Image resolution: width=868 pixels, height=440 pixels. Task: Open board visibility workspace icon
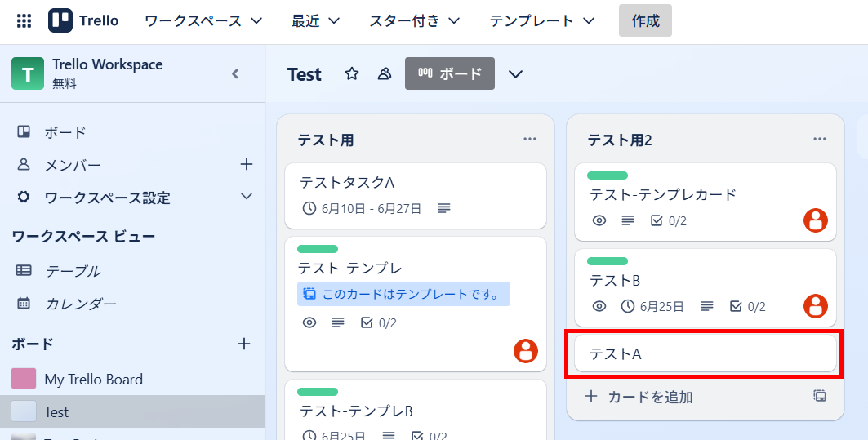(x=384, y=74)
